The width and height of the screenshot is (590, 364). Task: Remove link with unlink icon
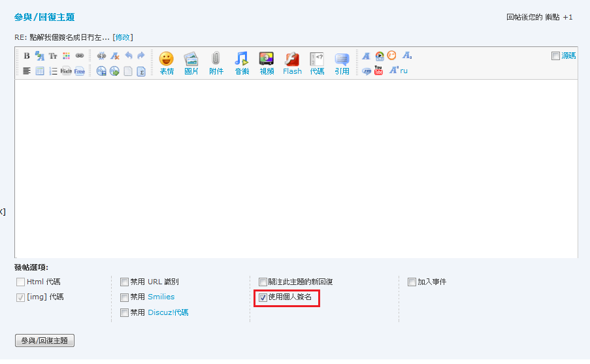[101, 56]
